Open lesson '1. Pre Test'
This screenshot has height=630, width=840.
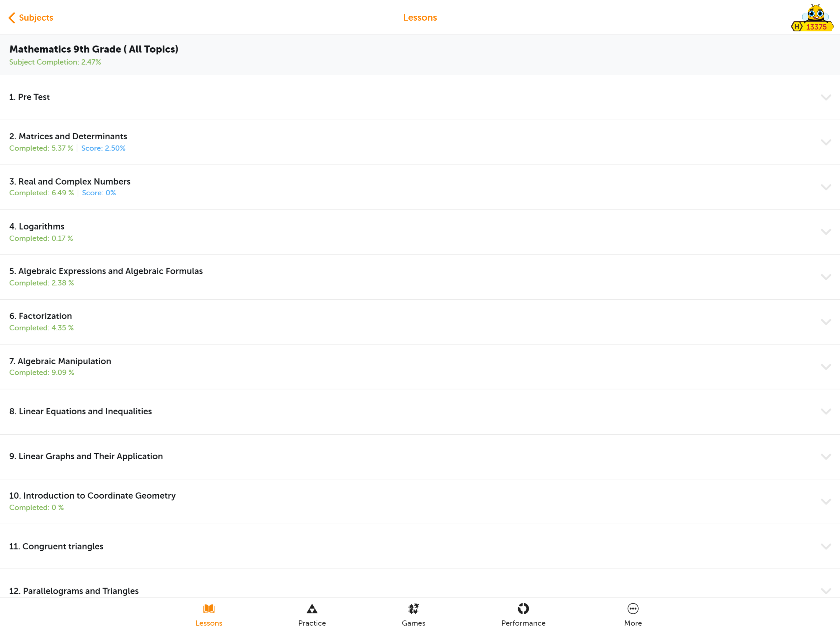pos(420,97)
